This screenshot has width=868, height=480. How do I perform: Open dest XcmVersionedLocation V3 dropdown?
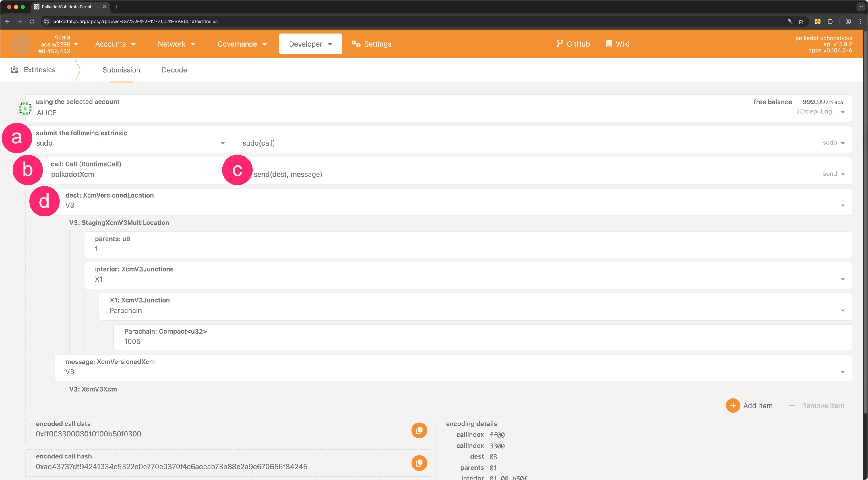[843, 206]
